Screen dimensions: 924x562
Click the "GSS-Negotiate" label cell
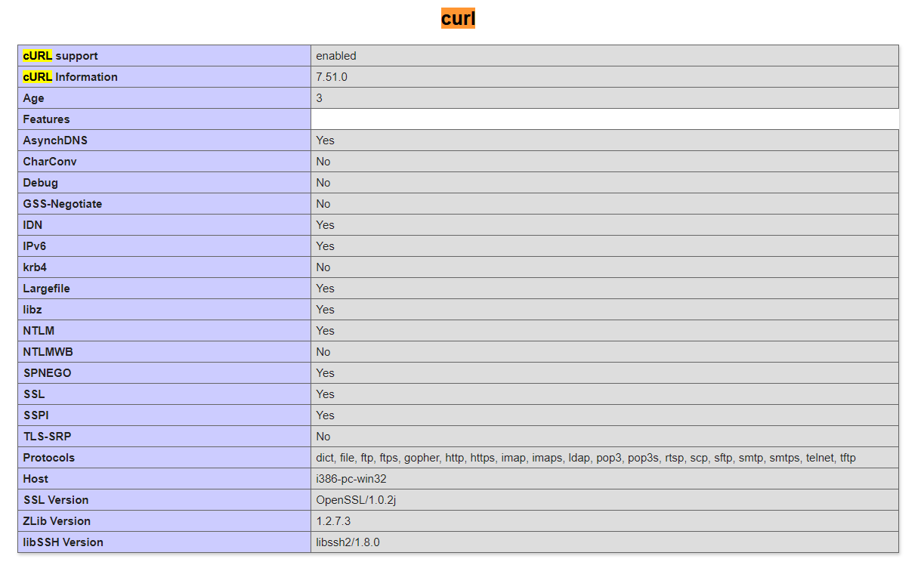tap(164, 204)
